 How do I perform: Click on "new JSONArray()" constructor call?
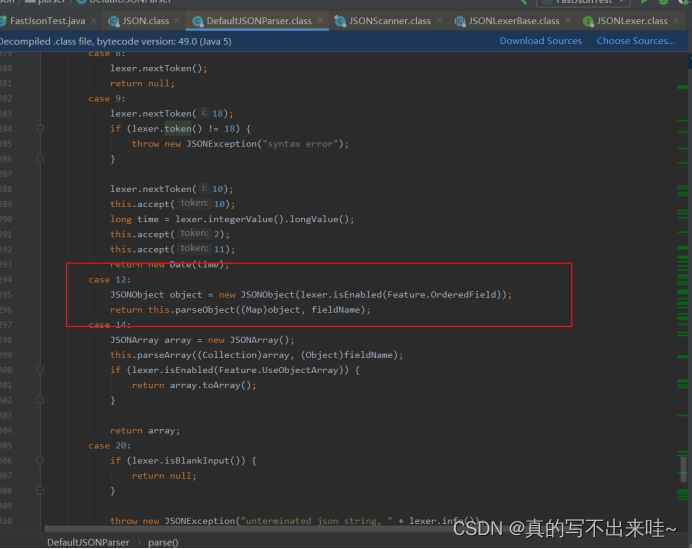[249, 340]
